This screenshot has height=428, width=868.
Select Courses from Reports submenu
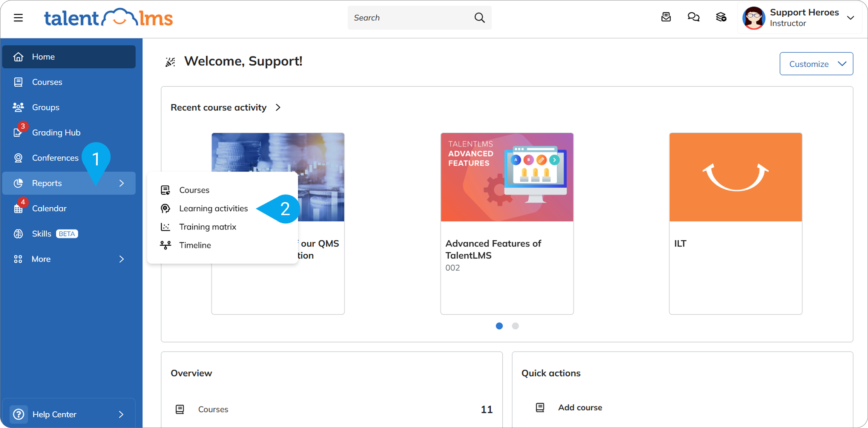click(194, 190)
